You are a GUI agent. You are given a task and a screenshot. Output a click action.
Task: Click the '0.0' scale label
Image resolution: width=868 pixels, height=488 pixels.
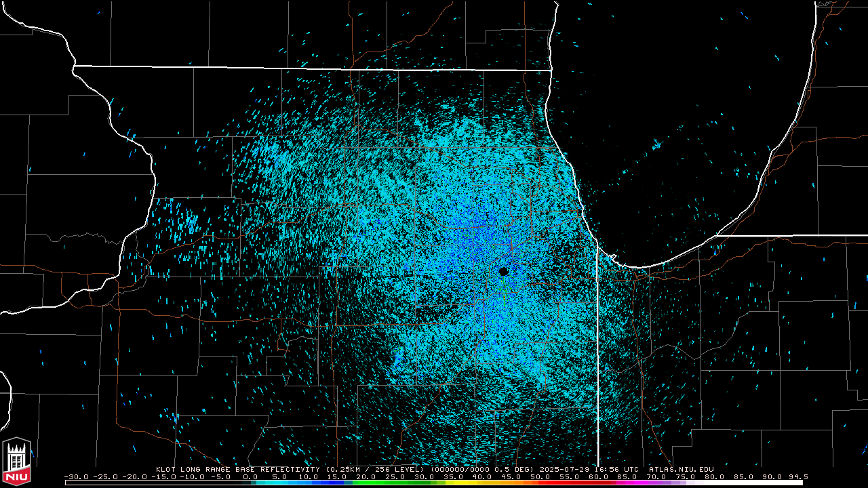(x=250, y=476)
